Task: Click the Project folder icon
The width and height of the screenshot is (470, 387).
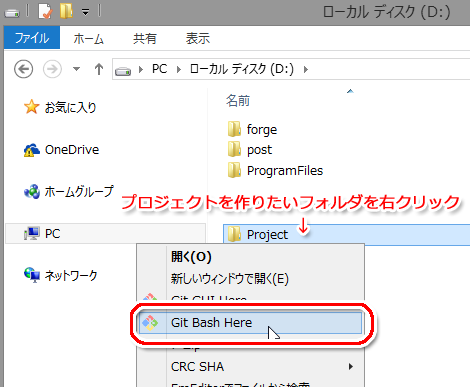Action: (x=234, y=234)
